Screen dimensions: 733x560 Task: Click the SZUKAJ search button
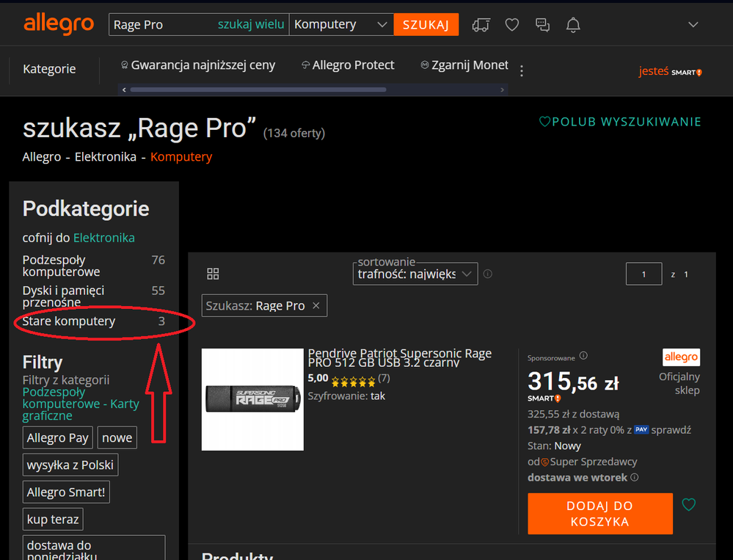click(x=426, y=24)
